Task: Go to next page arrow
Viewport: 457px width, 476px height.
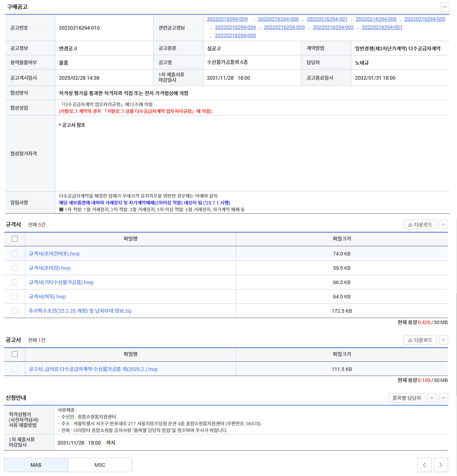Action: 441,465
